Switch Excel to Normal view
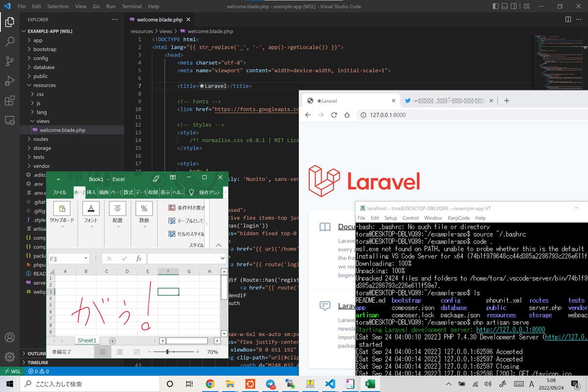The image size is (588, 392). pos(102,352)
